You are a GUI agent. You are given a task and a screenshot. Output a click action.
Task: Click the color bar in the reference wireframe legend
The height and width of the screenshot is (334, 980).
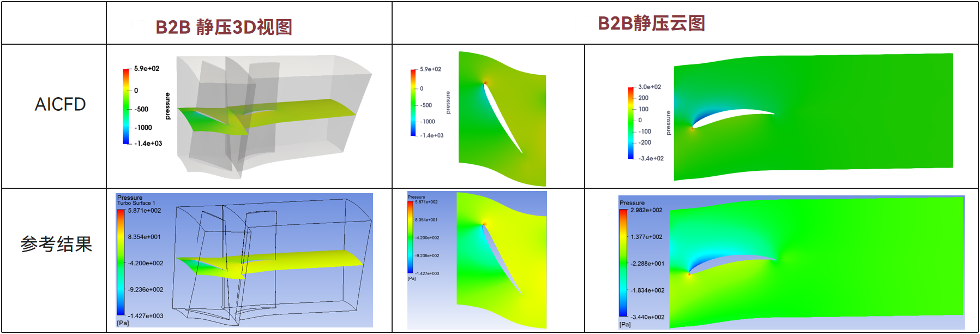tap(121, 262)
